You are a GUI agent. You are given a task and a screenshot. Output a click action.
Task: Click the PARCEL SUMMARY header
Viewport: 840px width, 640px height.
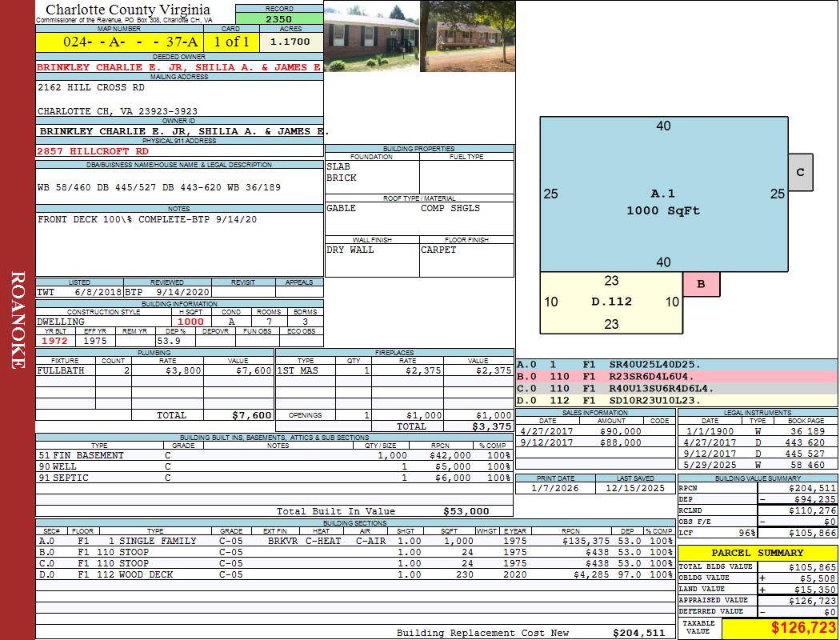coord(757,553)
